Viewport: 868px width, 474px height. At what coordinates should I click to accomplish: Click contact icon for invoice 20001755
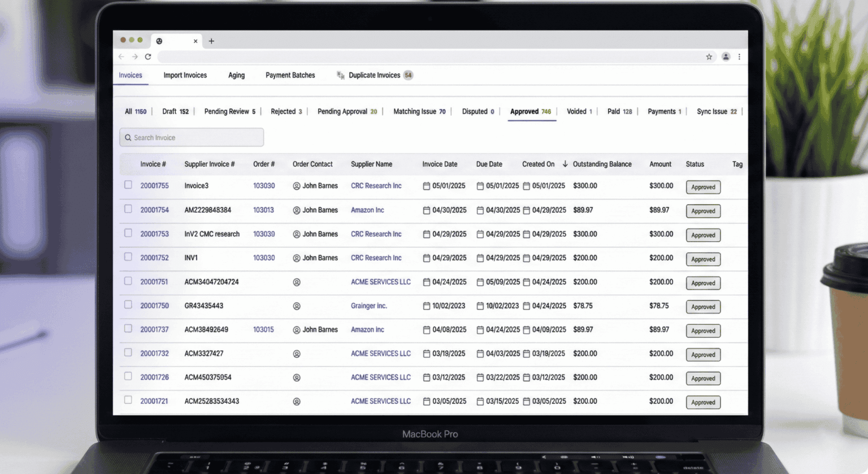pyautogui.click(x=297, y=186)
